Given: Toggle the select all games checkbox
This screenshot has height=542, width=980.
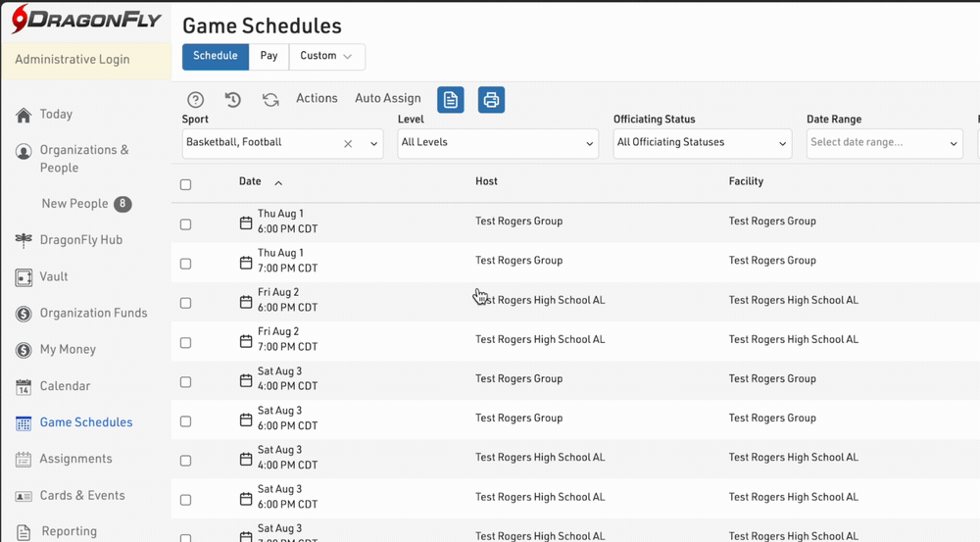Looking at the screenshot, I should pos(186,184).
